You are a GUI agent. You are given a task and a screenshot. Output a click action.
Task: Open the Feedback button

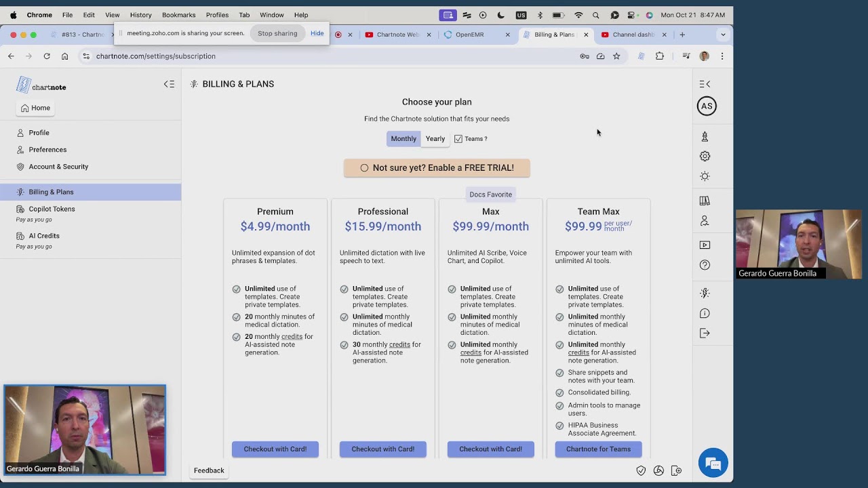(x=209, y=470)
